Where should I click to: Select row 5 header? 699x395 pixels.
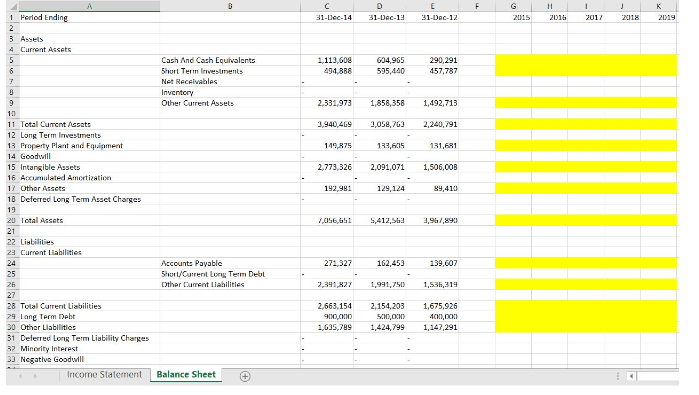coord(12,60)
